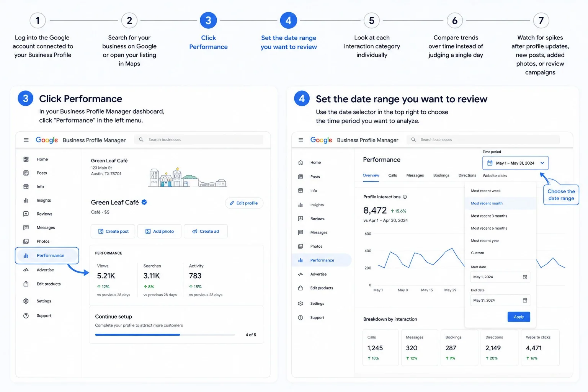Open Reviews icon in Step 3 dashboard sidebar

coord(26,214)
